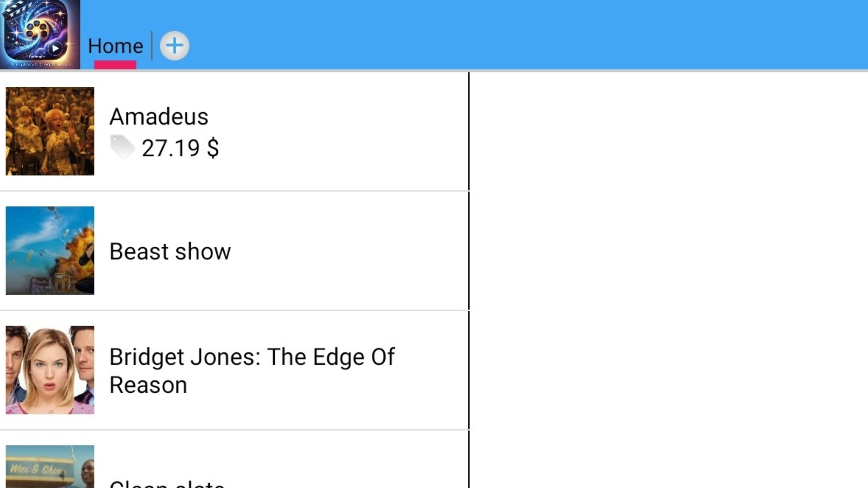Switch to the Home tab
Screen dimensions: 868x488
(x=115, y=46)
